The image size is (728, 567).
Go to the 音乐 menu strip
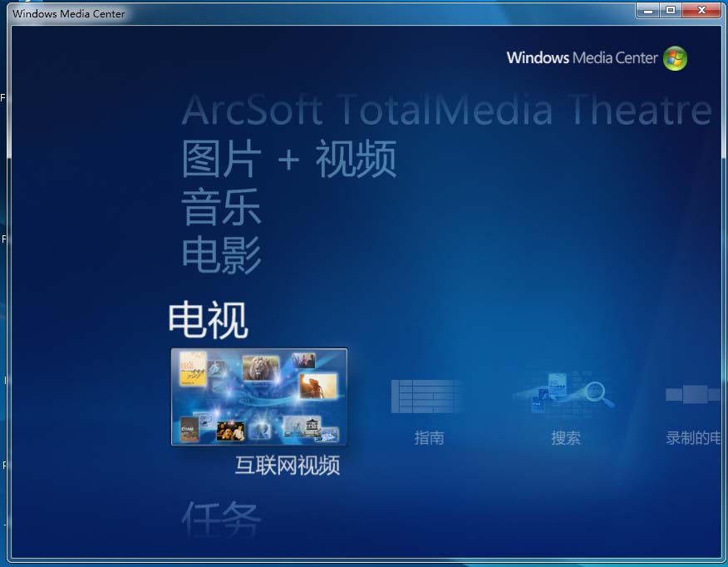(x=221, y=207)
